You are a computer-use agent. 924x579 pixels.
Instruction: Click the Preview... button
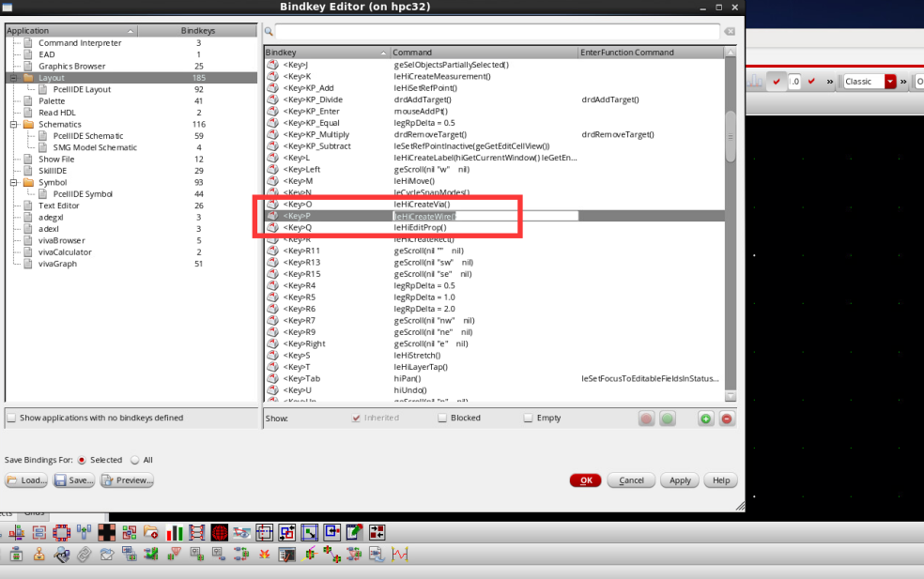[x=127, y=480]
